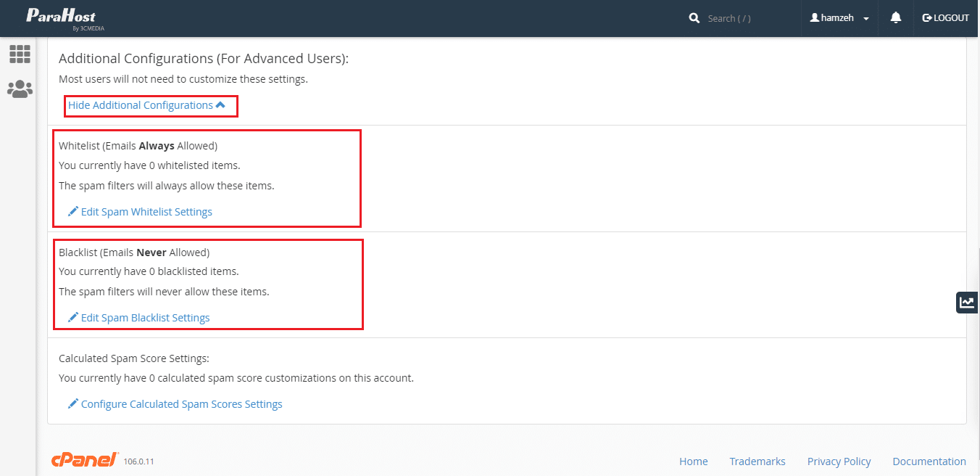Viewport: 980px width, 476px height.
Task: Open the Documentation footer link
Action: pyautogui.click(x=929, y=461)
